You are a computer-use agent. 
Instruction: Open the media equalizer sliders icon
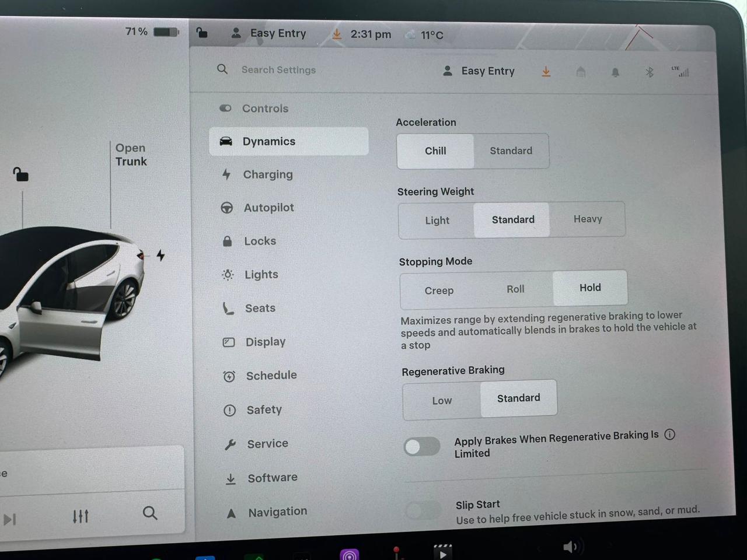[x=81, y=516]
